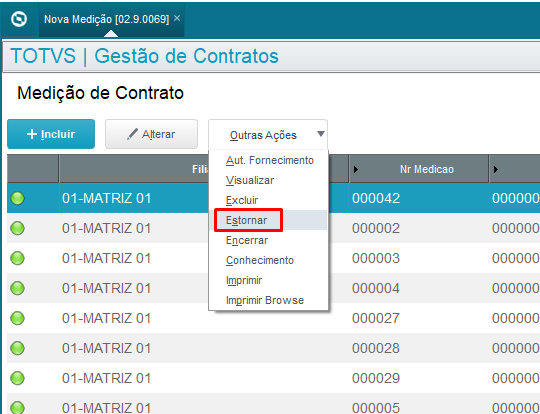The width and height of the screenshot is (540, 414).
Task: Click green status icon for row 000002
Action: coord(18,228)
